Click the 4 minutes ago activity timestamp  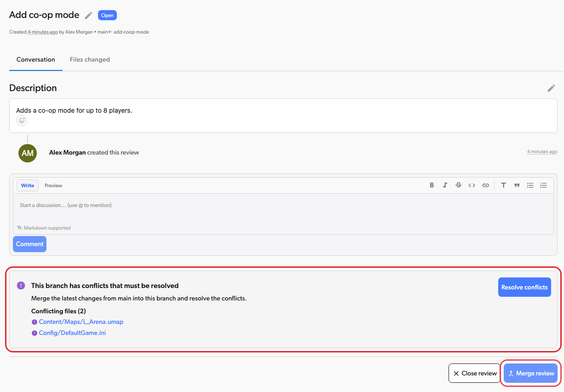click(542, 152)
